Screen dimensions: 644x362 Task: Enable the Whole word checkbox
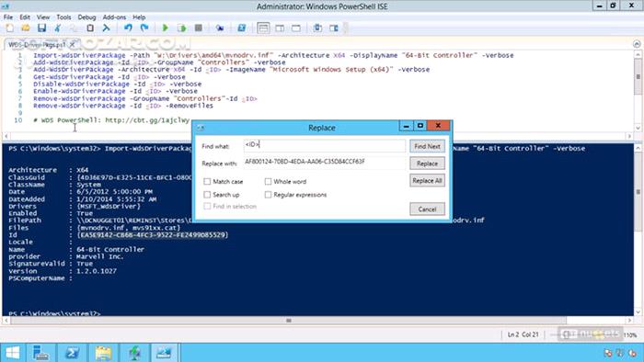coord(268,181)
